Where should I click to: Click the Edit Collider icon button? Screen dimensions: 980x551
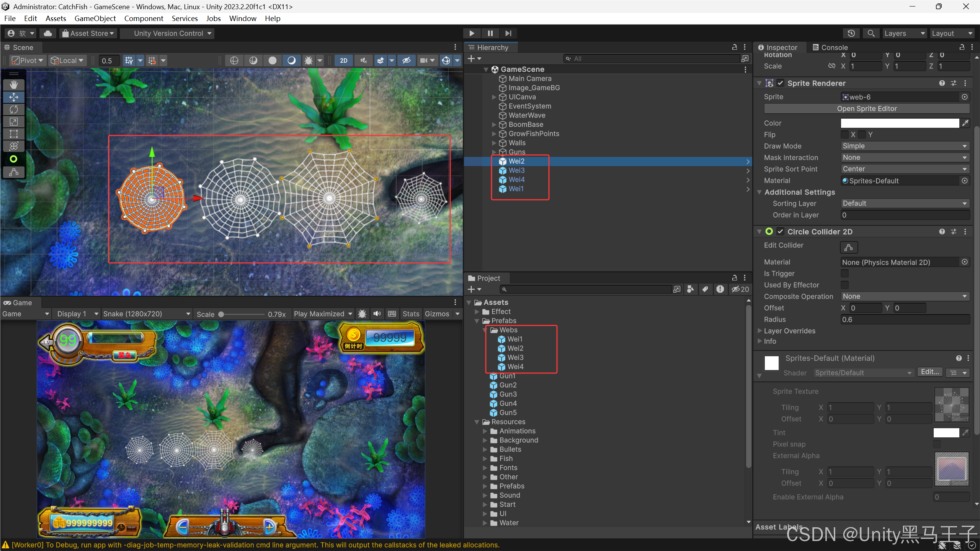click(848, 247)
